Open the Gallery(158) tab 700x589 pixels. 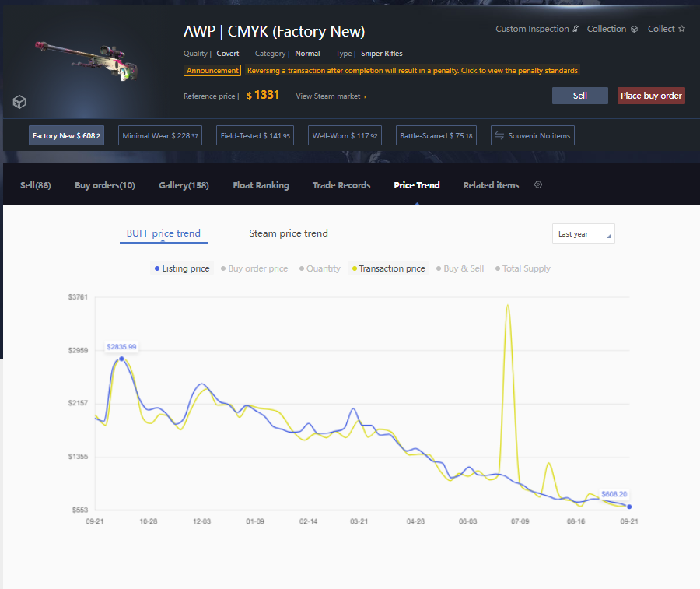184,185
